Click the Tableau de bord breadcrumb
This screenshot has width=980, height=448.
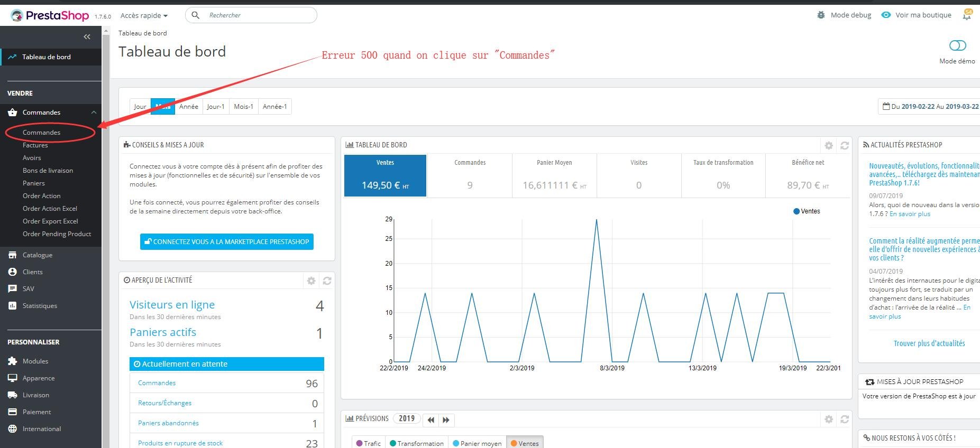(x=143, y=33)
